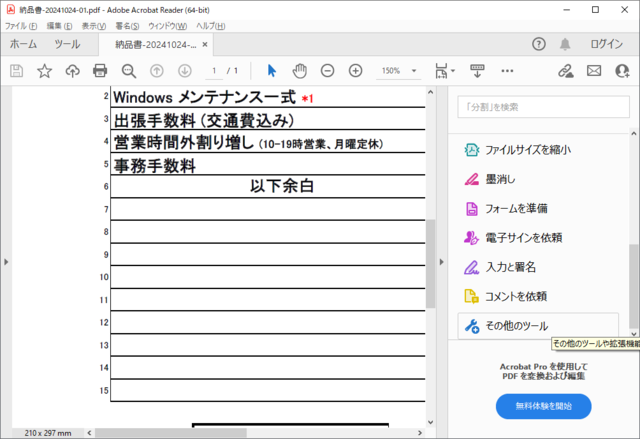Close the 納品書-20241024 document tab

[x=205, y=44]
